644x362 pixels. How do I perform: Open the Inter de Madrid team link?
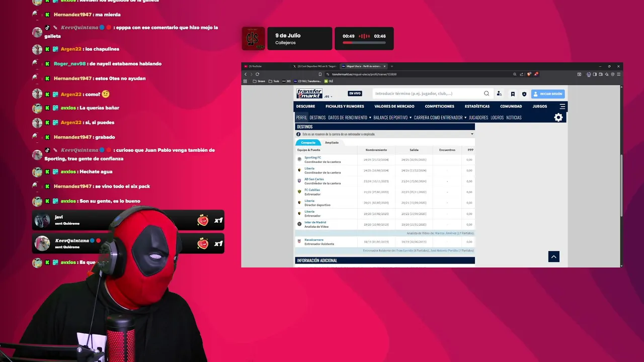coord(315,222)
